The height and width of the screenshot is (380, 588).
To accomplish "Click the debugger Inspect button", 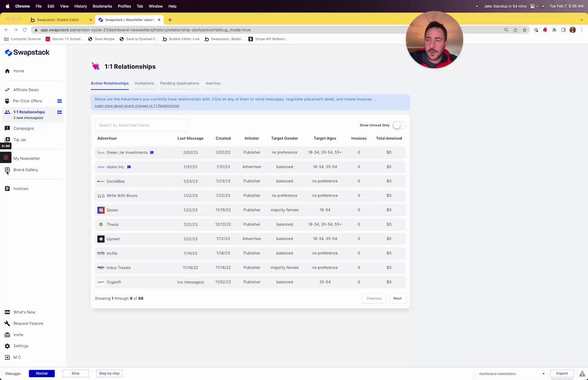I will [562, 374].
